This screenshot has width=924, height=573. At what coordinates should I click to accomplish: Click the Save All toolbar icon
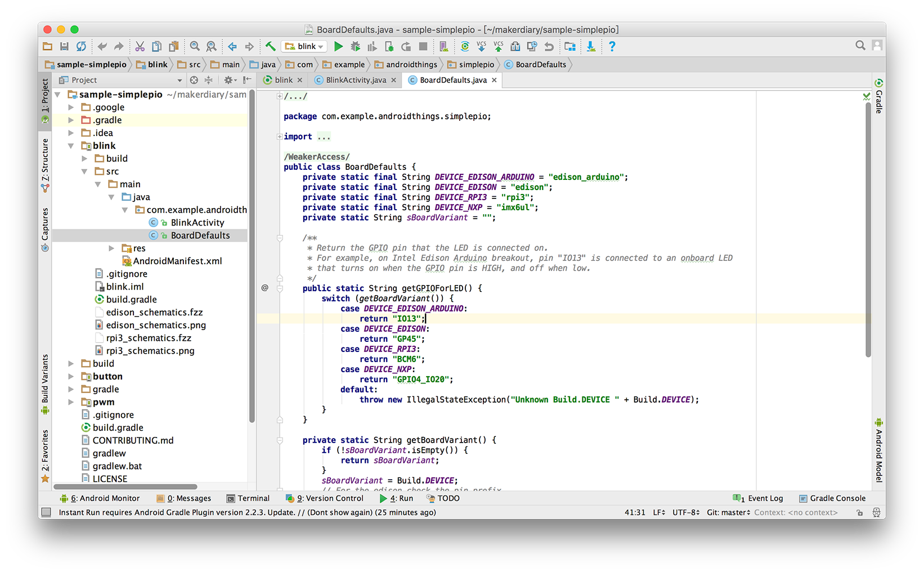pos(64,47)
